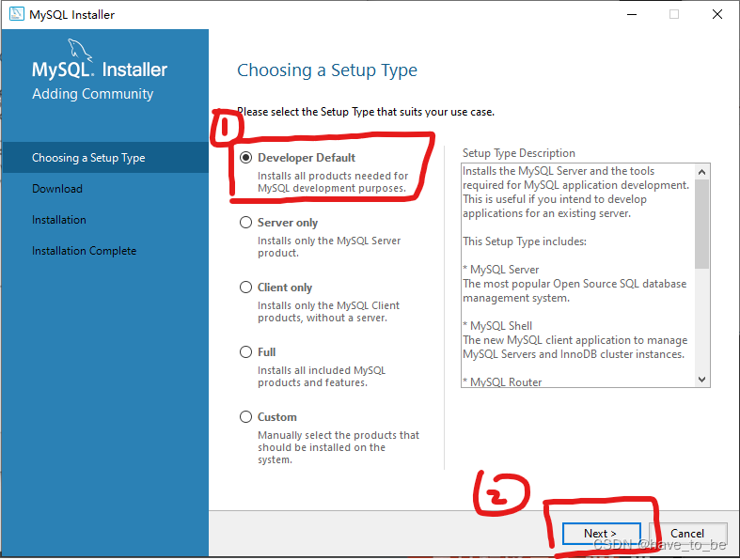The image size is (740, 560).
Task: Click the MySQL dolphin logo
Action: coord(80,50)
